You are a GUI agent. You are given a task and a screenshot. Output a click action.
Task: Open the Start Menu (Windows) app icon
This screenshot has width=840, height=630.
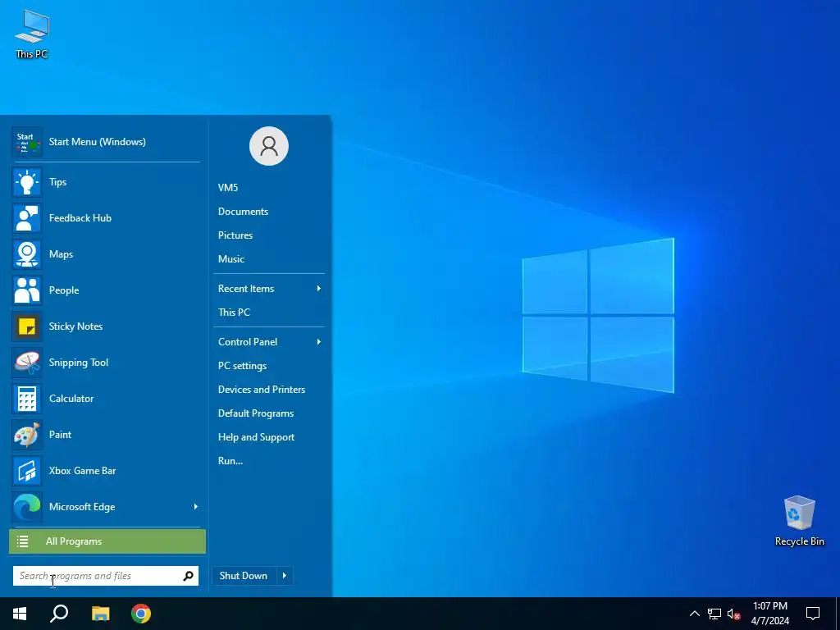[27, 142]
